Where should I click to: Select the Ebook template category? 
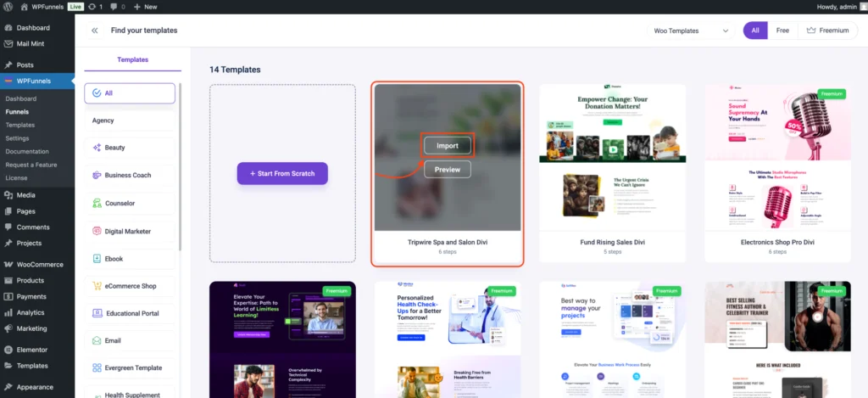(114, 258)
